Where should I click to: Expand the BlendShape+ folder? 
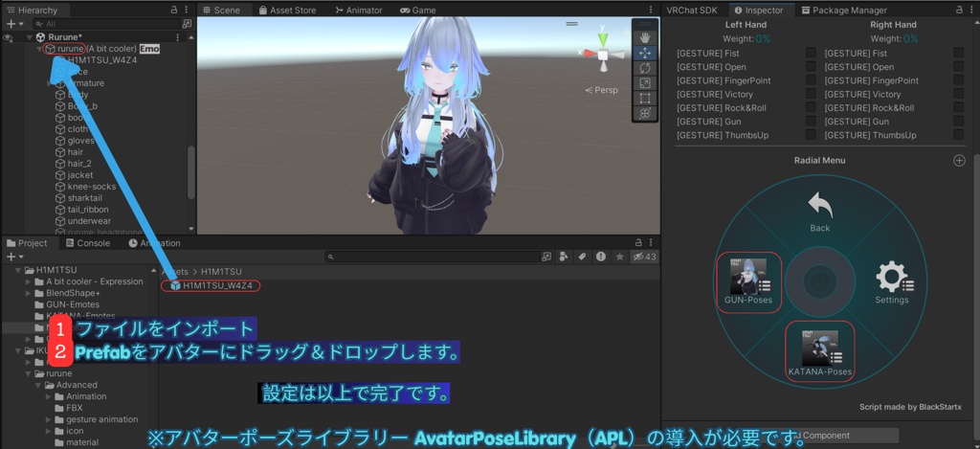28,293
